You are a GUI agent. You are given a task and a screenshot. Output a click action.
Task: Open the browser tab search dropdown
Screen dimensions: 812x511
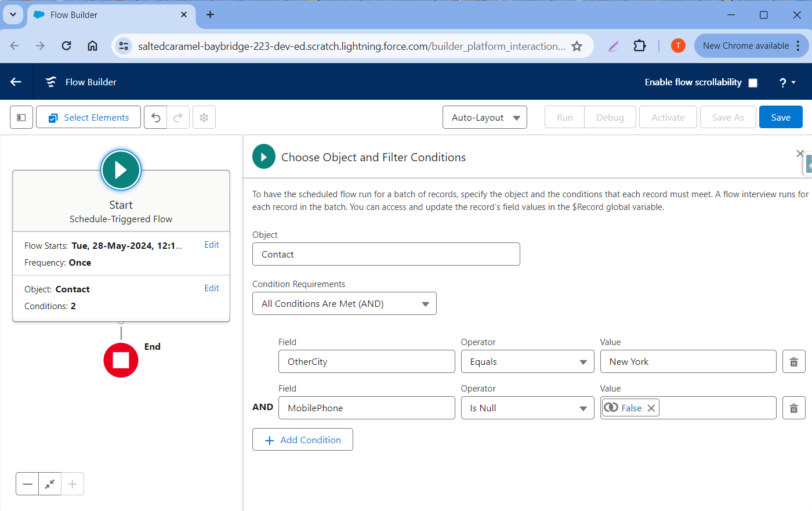point(13,15)
